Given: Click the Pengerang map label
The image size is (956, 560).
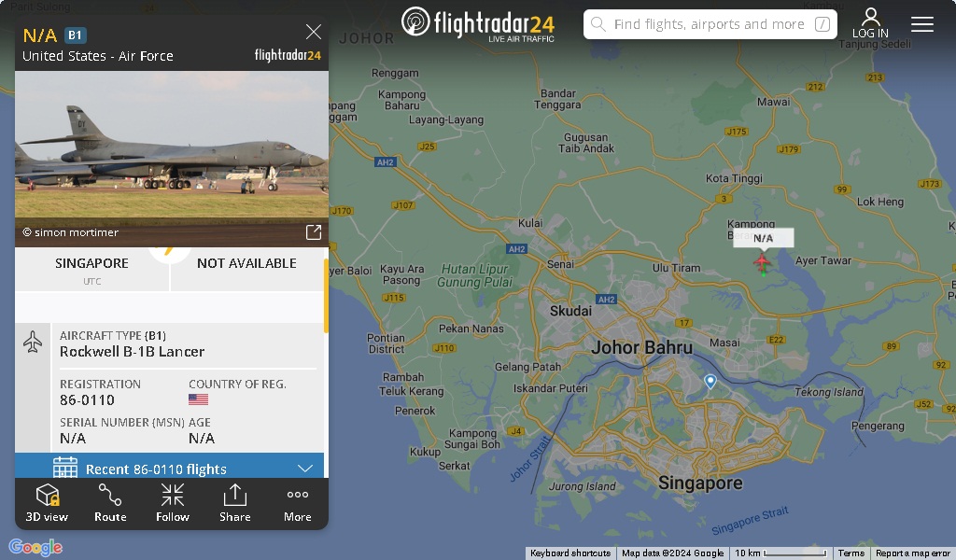Looking at the screenshot, I should coord(878,426).
